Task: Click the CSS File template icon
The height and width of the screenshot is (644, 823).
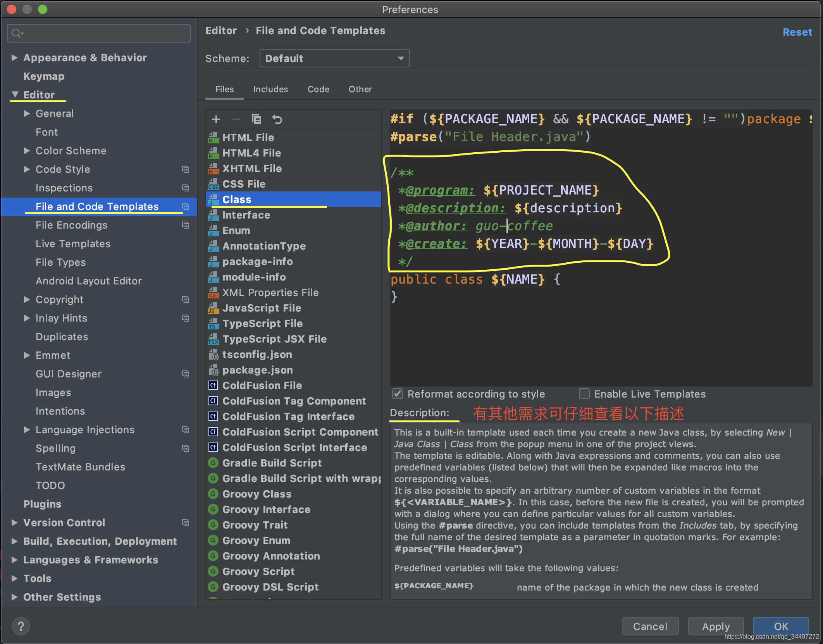Action: [213, 184]
